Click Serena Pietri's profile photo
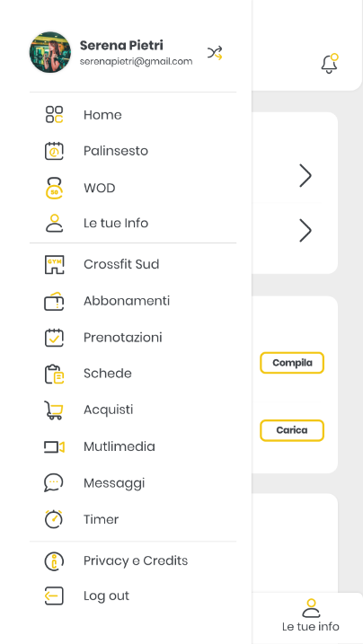 click(x=50, y=52)
